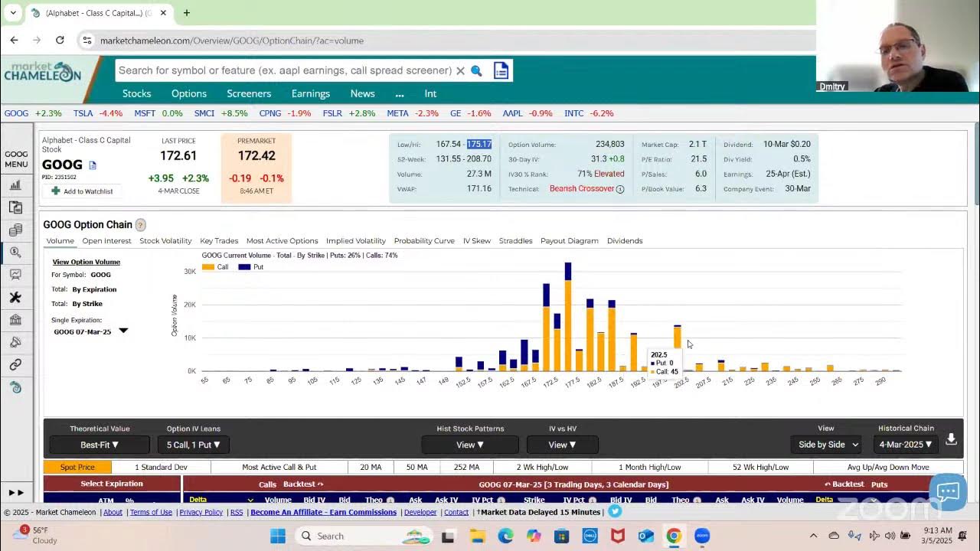Open the Stocks menu
The width and height of the screenshot is (980, 551).
[x=137, y=93]
